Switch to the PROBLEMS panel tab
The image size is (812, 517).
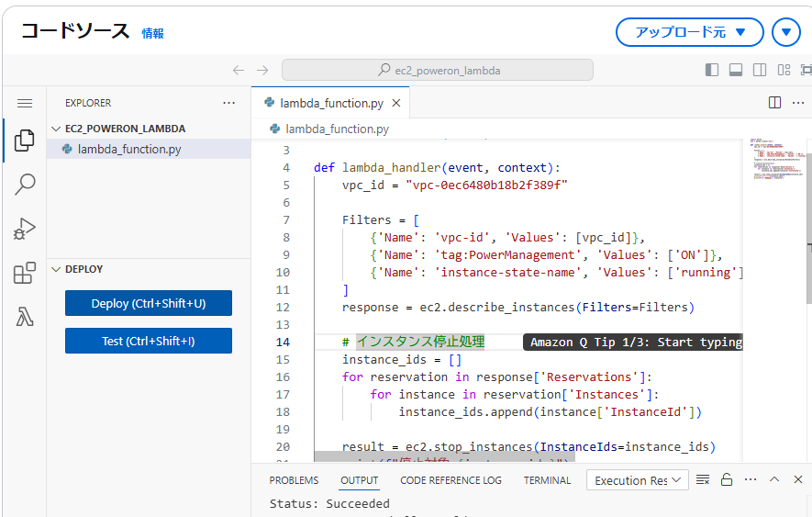(294, 480)
